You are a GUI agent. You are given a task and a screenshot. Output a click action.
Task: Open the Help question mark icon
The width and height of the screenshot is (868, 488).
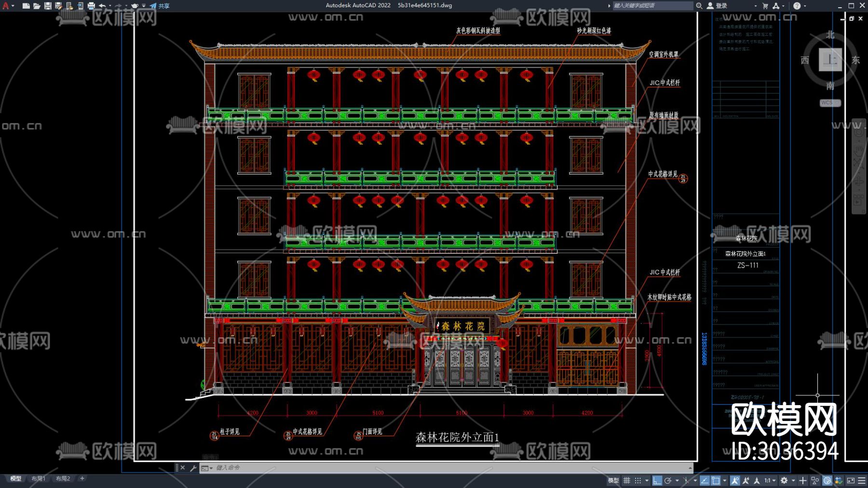click(797, 6)
